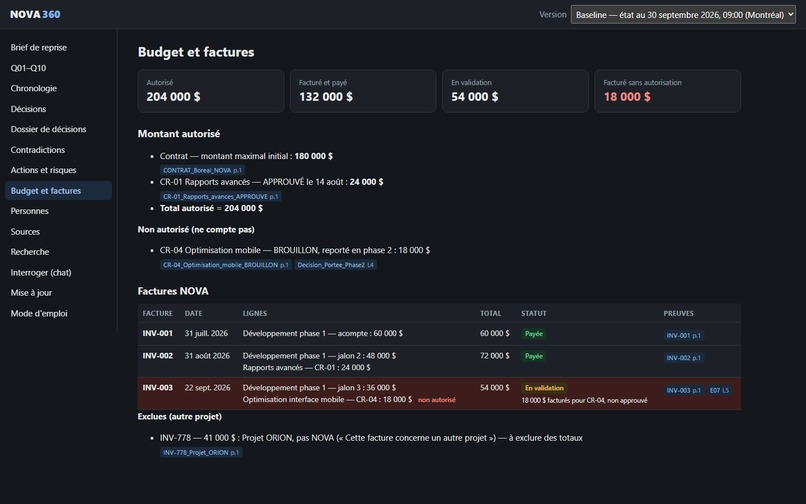806x504 pixels.
Task: Click the Facturé et payé card
Action: point(363,91)
